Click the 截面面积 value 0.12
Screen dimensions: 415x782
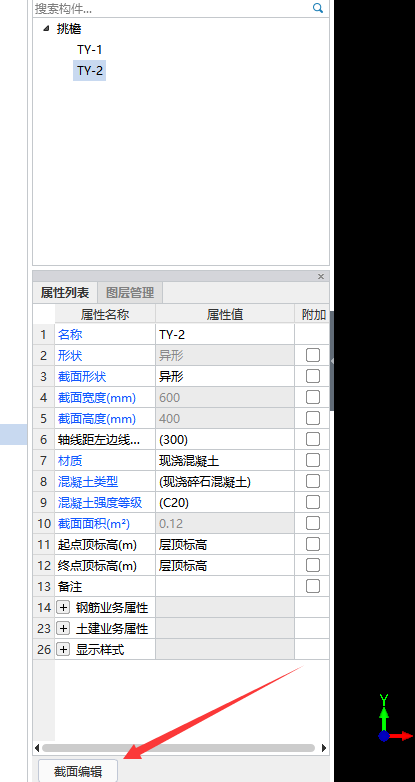click(225, 523)
